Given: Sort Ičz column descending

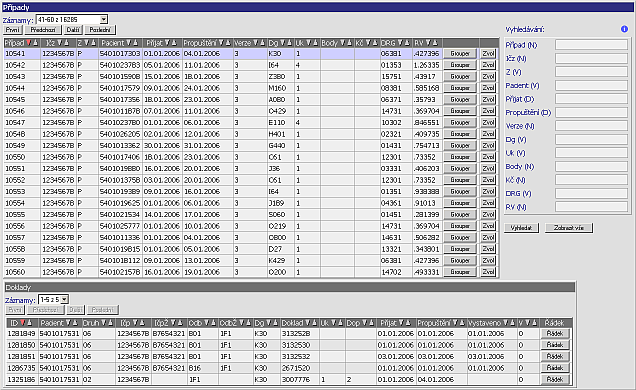Looking at the screenshot, I should click(x=60, y=43).
